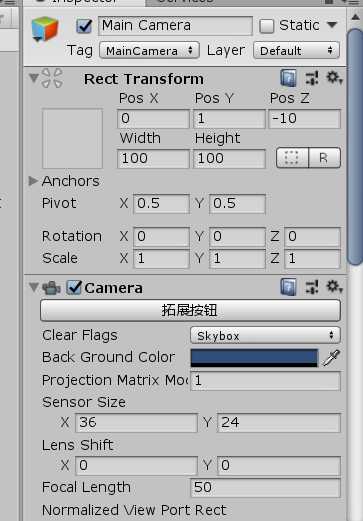Screen dimensions: 363x521
Task: Click the Lens Shift X field
Action: click(x=137, y=466)
